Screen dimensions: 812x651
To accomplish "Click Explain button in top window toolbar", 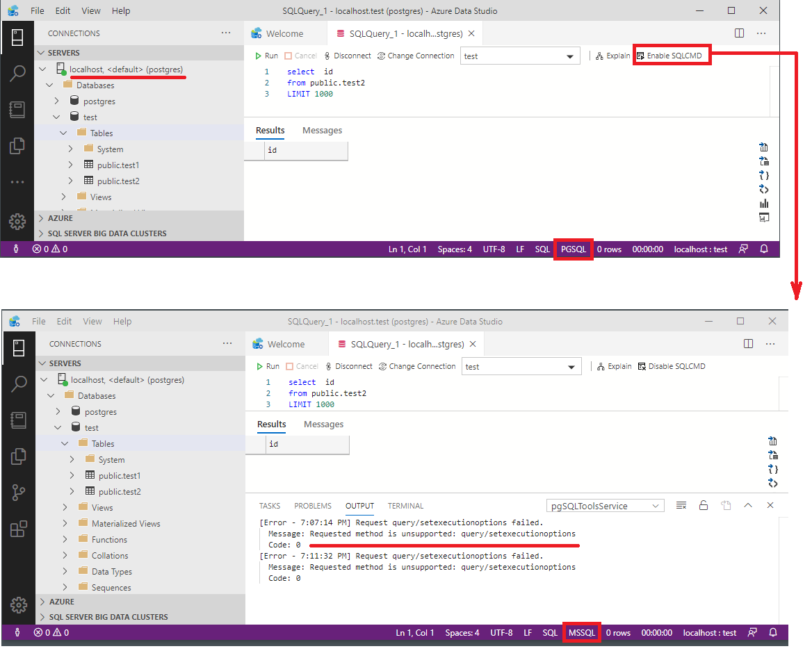I will [613, 56].
